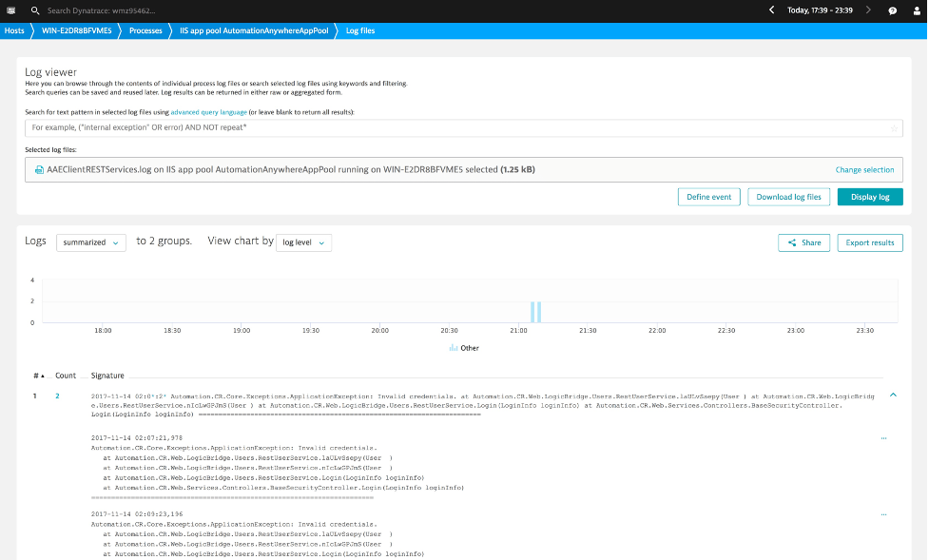Click the Other legend label
Image resolution: width=929 pixels, height=560 pixels.
point(470,348)
